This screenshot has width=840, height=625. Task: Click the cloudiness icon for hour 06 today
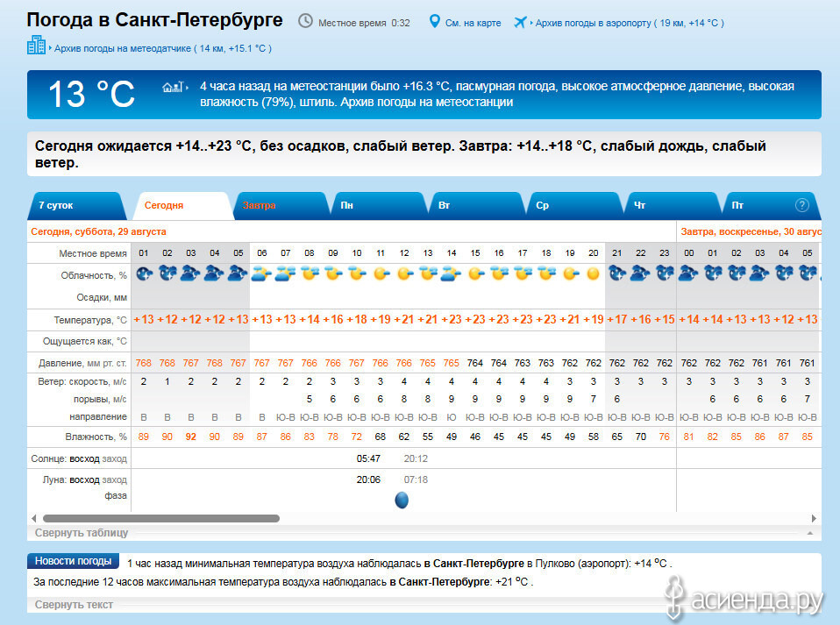pyautogui.click(x=261, y=274)
